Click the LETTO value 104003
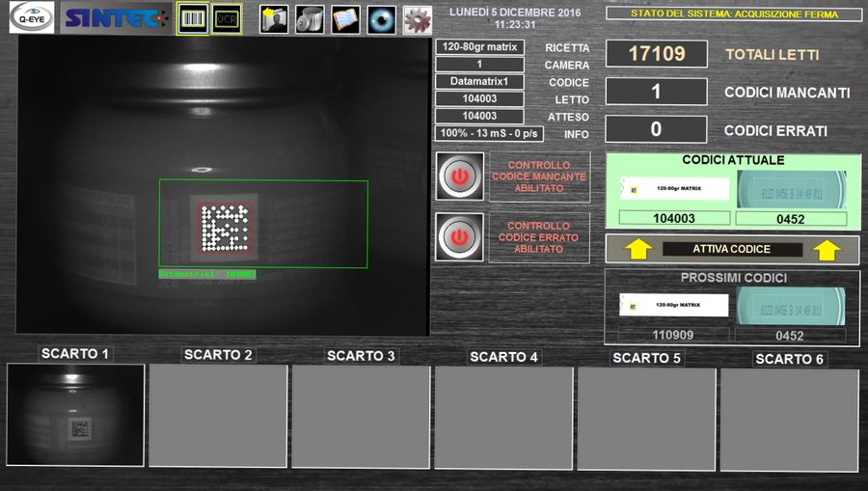Viewport: 868px width, 491px height. pyautogui.click(x=480, y=98)
